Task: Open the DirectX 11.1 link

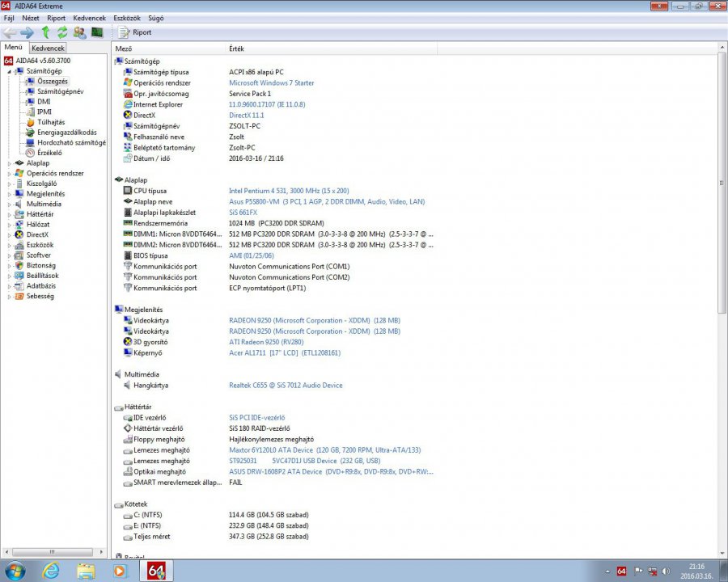Action: pos(246,115)
